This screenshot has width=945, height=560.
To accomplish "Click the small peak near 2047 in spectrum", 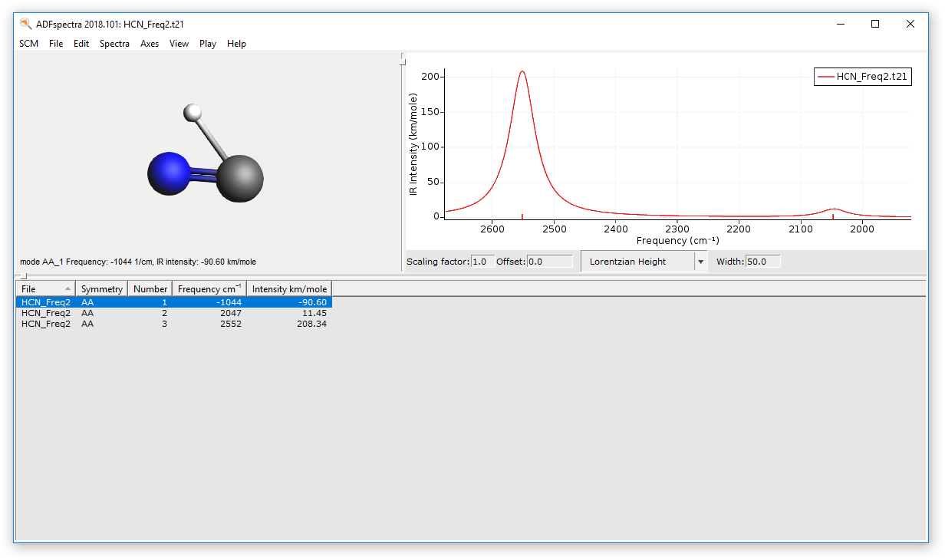I will (834, 209).
